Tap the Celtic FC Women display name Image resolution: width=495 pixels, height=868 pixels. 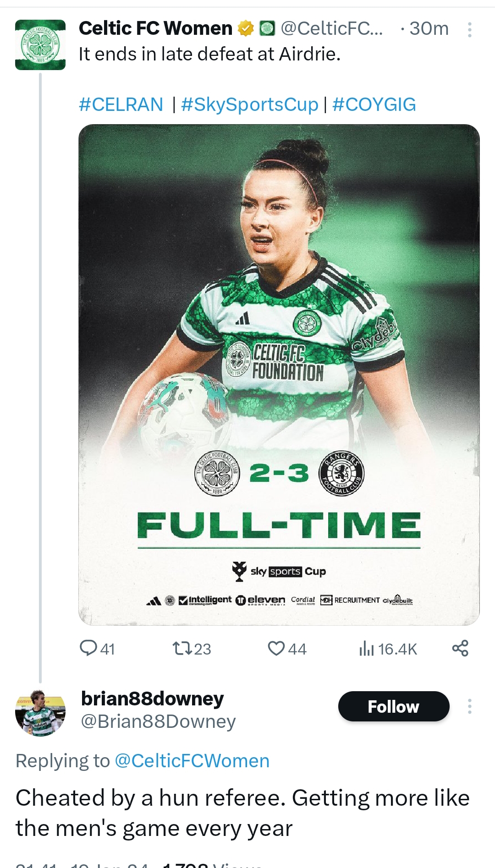tap(156, 28)
